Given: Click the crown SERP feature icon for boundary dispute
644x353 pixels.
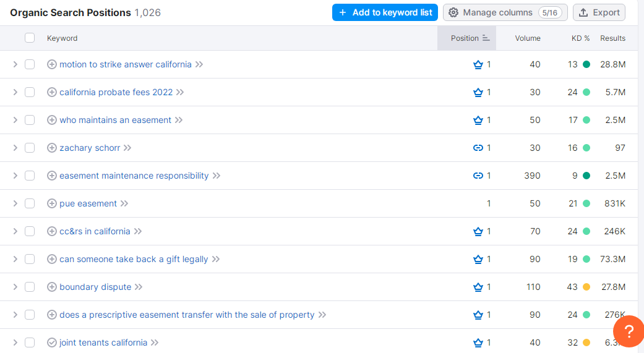Looking at the screenshot, I should coord(478,287).
